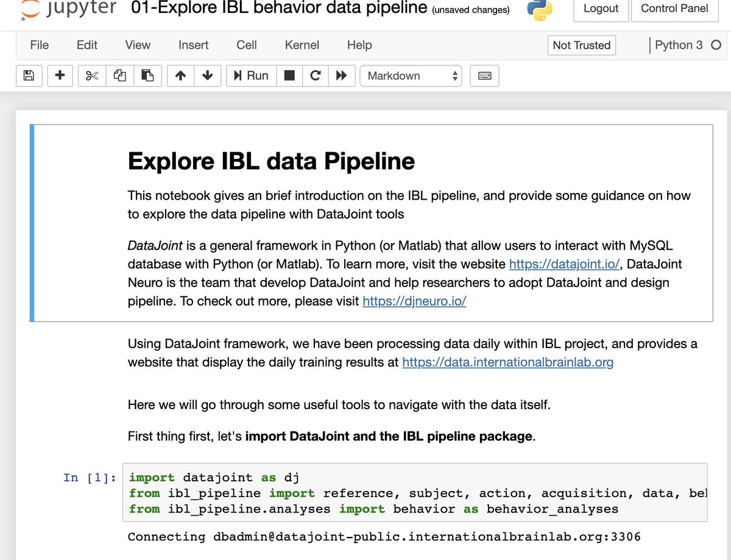Save the notebook with the floppy disk icon

(28, 75)
